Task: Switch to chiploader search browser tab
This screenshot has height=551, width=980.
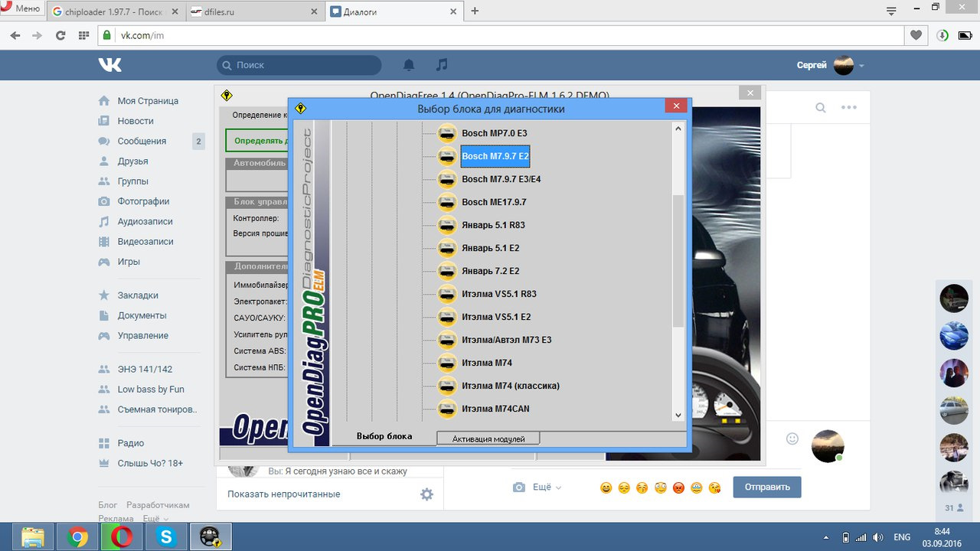Action: [x=115, y=11]
